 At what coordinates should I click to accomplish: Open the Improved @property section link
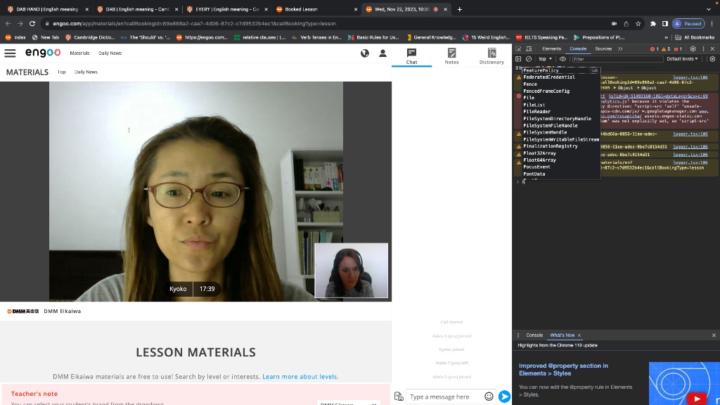click(x=563, y=370)
